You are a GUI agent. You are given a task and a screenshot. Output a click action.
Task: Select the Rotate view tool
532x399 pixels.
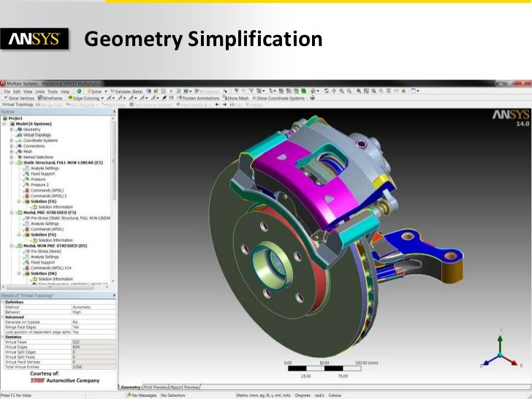click(x=326, y=91)
